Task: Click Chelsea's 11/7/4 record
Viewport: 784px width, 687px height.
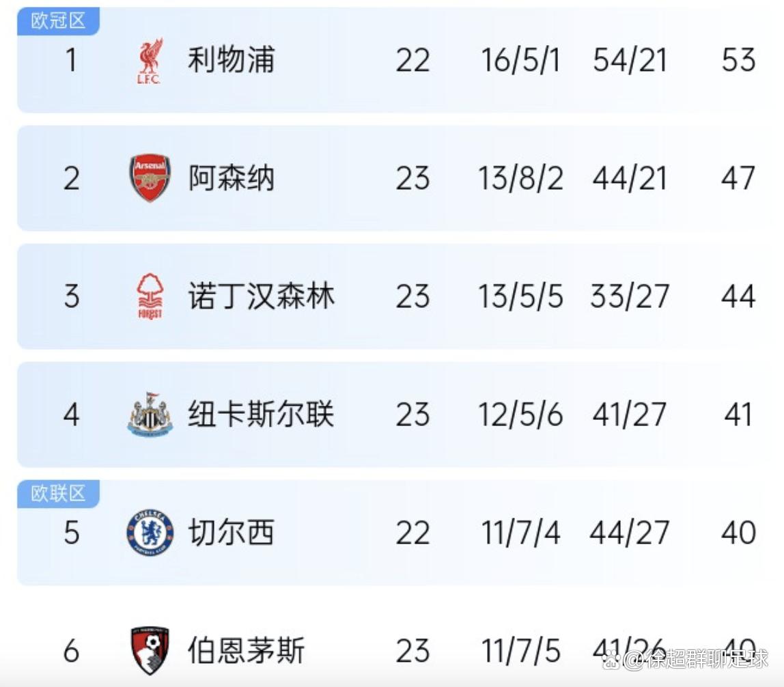Action: (x=520, y=533)
